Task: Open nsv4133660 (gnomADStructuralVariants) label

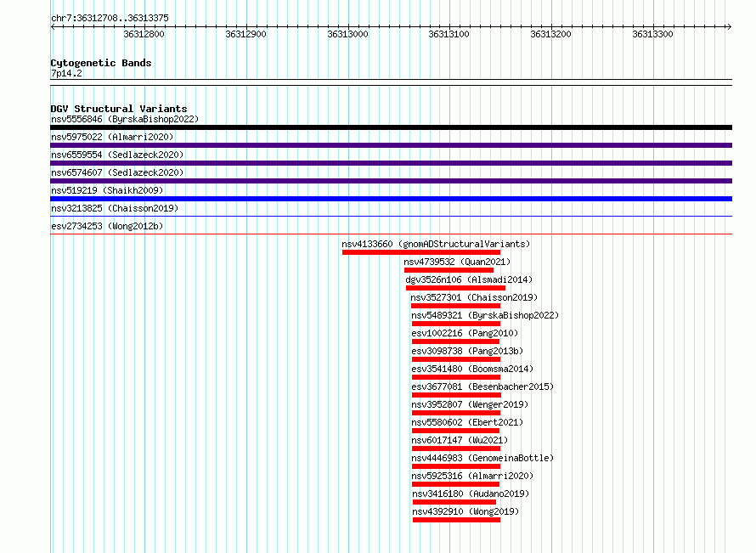Action: [436, 244]
